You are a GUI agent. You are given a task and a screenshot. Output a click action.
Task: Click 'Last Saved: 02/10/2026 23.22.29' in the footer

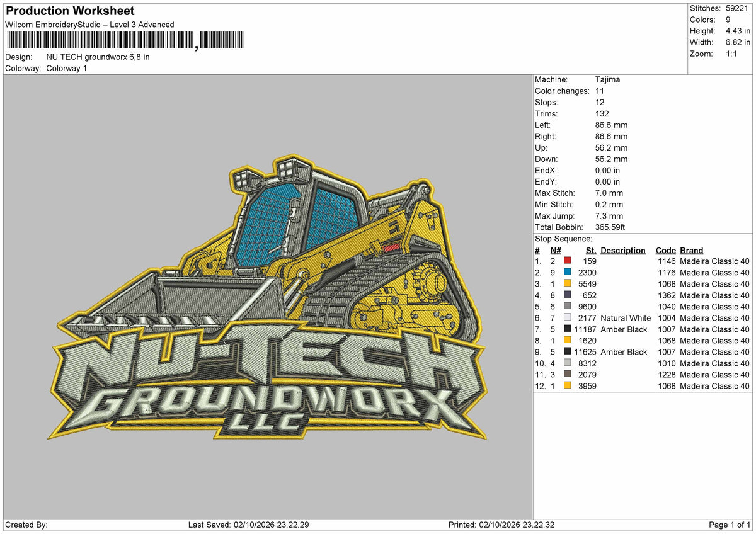(249, 525)
